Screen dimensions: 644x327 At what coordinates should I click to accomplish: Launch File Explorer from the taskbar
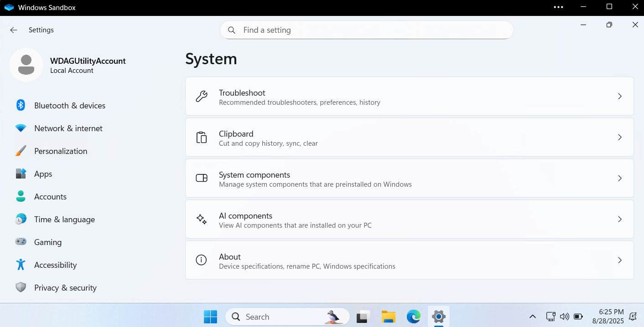click(388, 317)
